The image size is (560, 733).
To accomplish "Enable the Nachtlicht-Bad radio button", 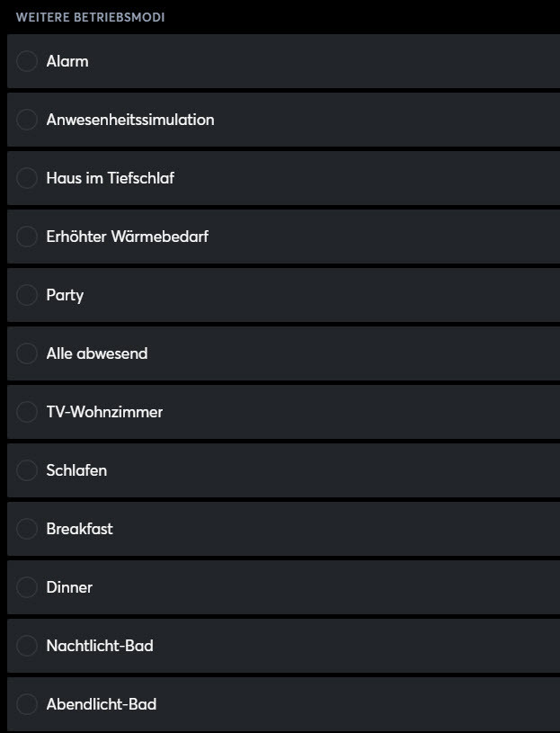I will coord(27,646).
